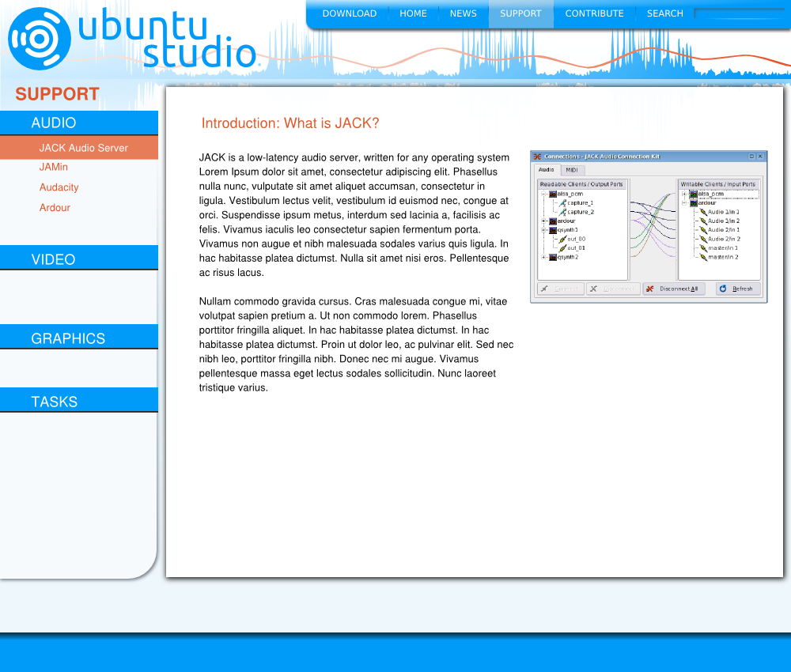Image resolution: width=791 pixels, height=672 pixels.
Task: Expand the VIDEO sidebar category
Action: [78, 258]
